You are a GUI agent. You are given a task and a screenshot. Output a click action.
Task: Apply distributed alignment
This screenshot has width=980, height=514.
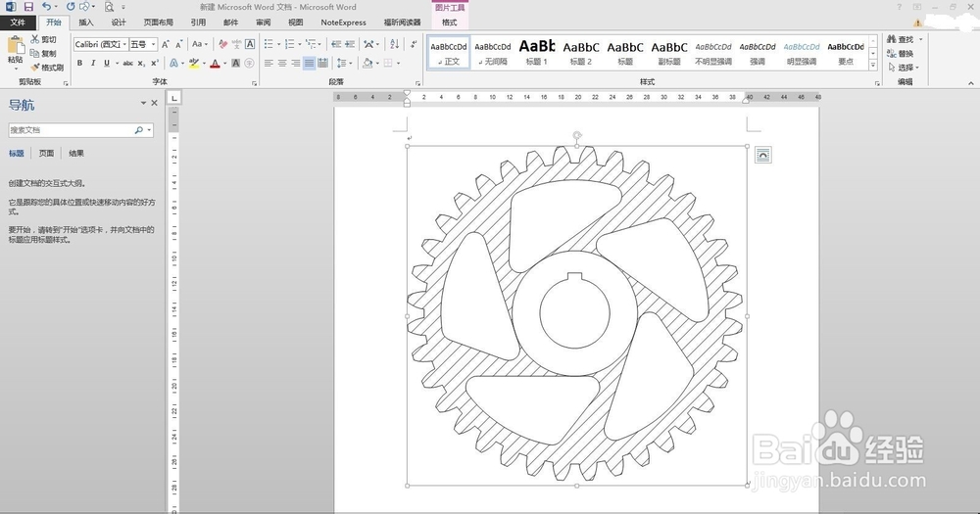click(x=322, y=63)
